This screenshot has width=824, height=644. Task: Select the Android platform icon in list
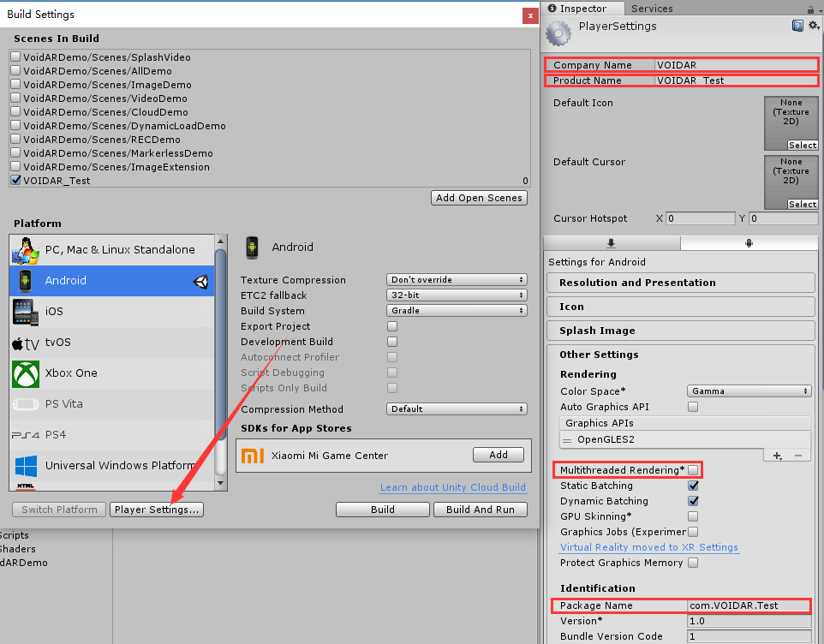[26, 281]
